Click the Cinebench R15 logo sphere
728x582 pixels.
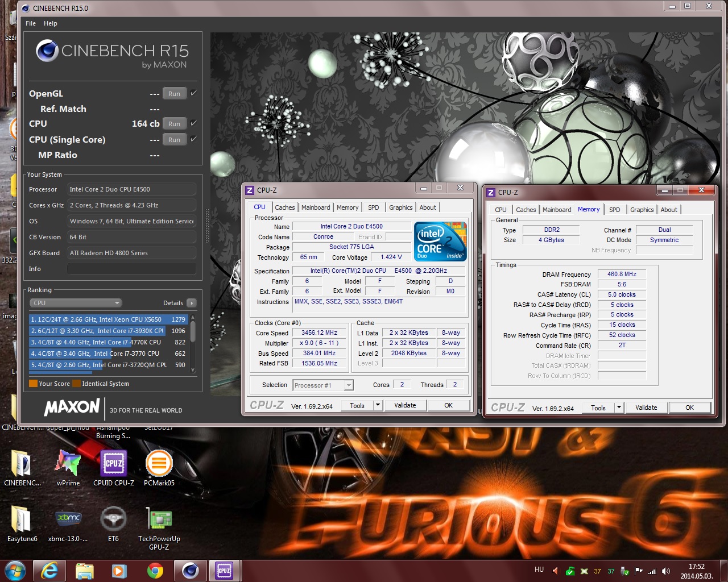tap(47, 51)
